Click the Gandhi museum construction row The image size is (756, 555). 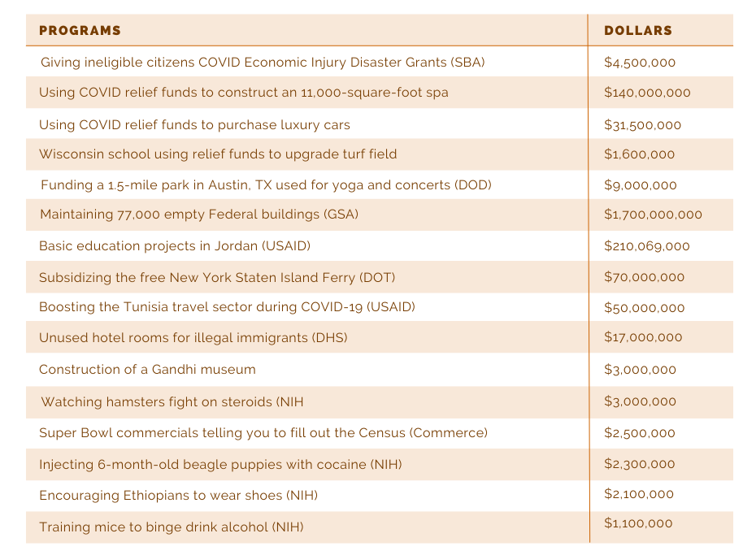[147, 370]
